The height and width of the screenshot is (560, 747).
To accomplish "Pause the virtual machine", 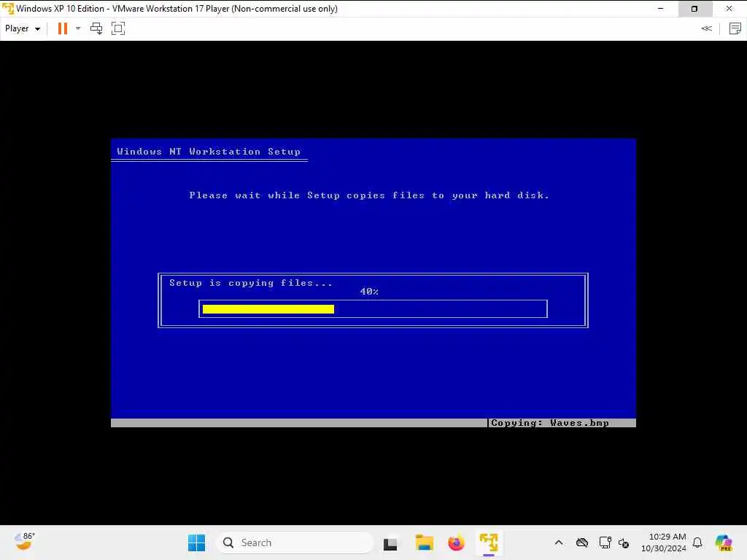I will [63, 28].
